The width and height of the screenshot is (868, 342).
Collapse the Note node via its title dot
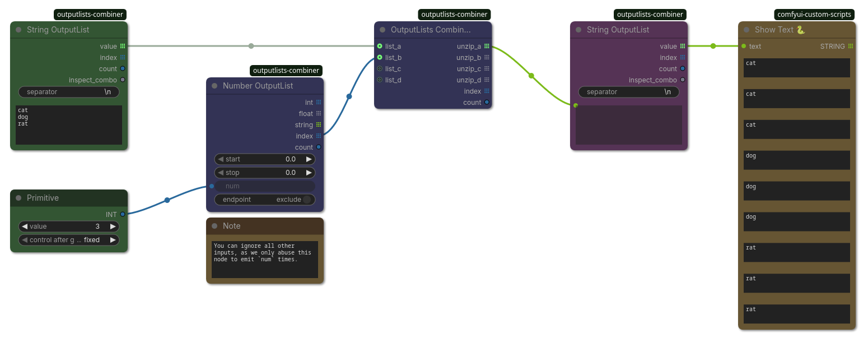pyautogui.click(x=214, y=226)
